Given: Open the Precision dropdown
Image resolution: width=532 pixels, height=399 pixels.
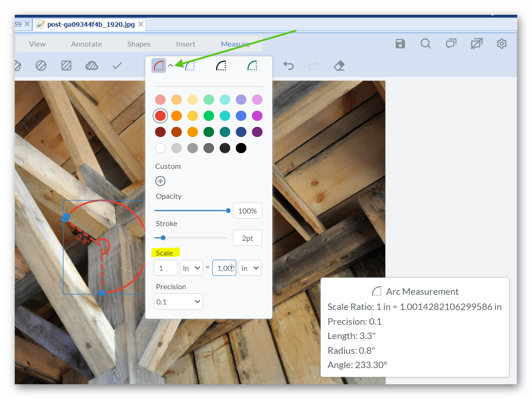Looking at the screenshot, I should (x=178, y=302).
